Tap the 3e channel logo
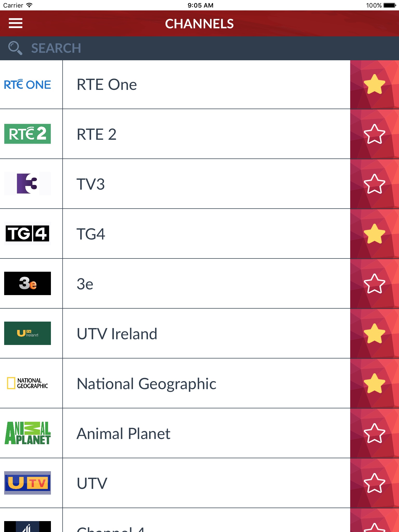 (x=28, y=283)
